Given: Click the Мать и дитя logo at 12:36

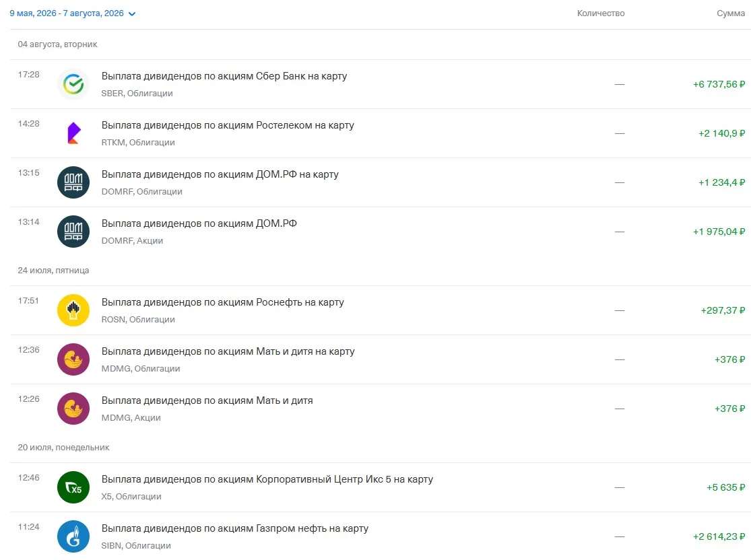Looking at the screenshot, I should point(73,359).
